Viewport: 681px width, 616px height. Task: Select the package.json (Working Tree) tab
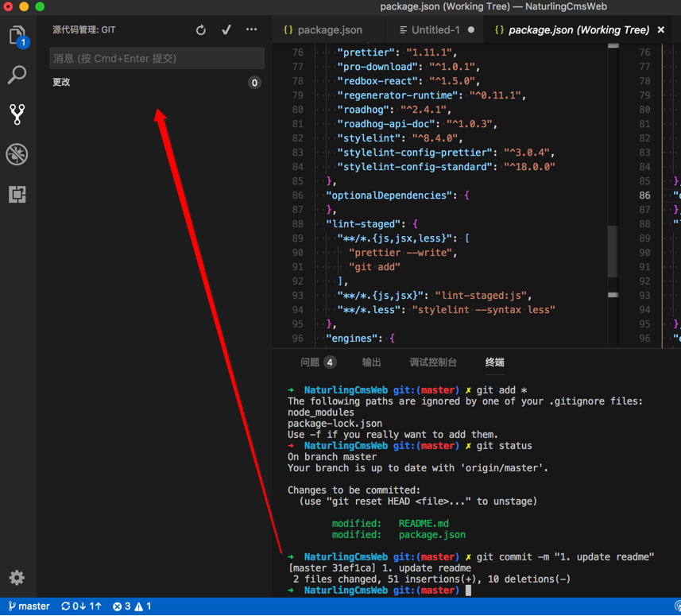tap(578, 30)
